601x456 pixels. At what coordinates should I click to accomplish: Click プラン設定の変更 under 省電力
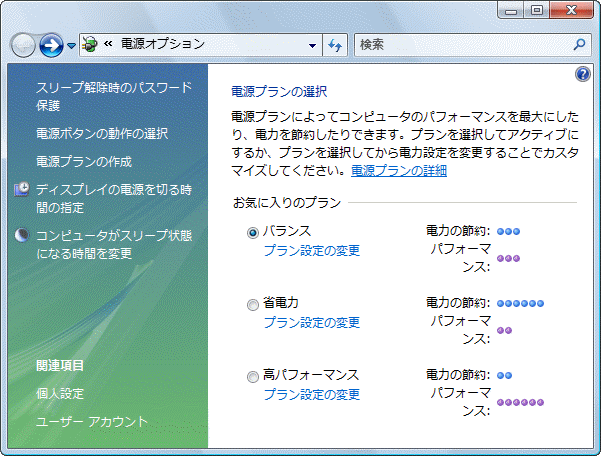pyautogui.click(x=312, y=323)
